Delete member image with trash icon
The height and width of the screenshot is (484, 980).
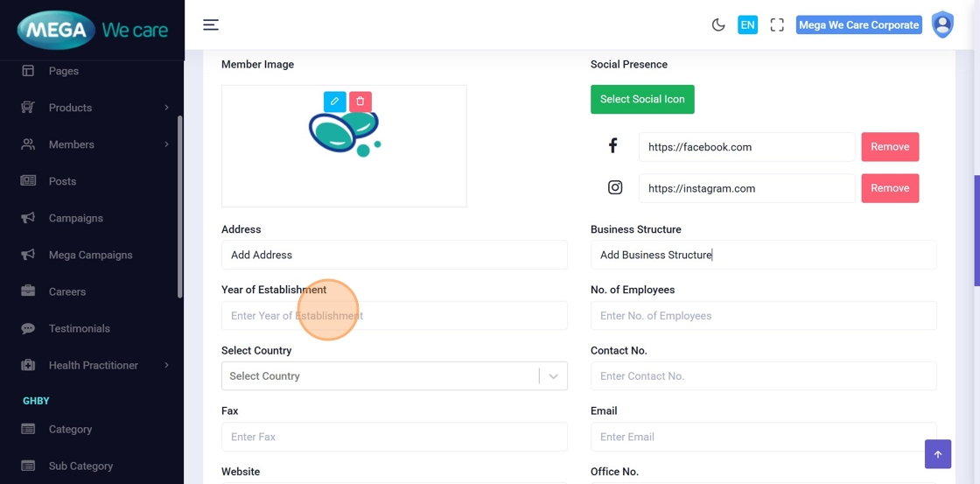[360, 102]
